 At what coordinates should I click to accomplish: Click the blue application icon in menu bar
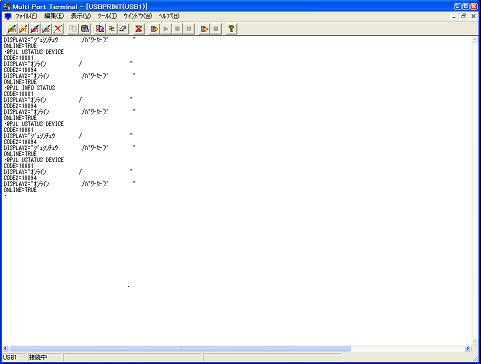click(x=8, y=16)
